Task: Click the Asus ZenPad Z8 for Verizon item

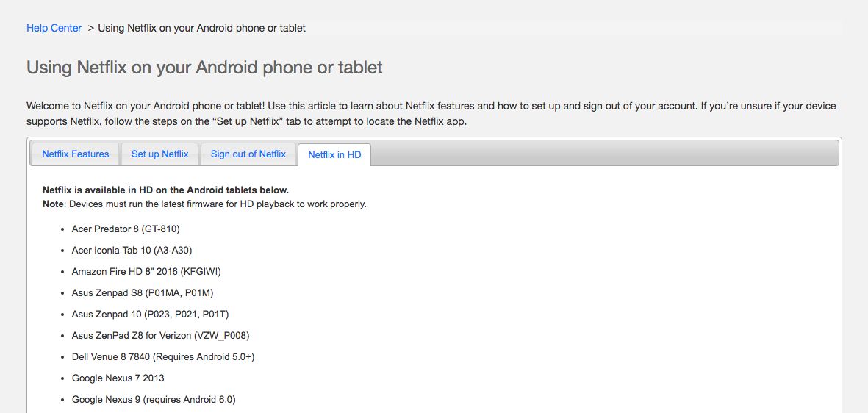Action: 161,335
